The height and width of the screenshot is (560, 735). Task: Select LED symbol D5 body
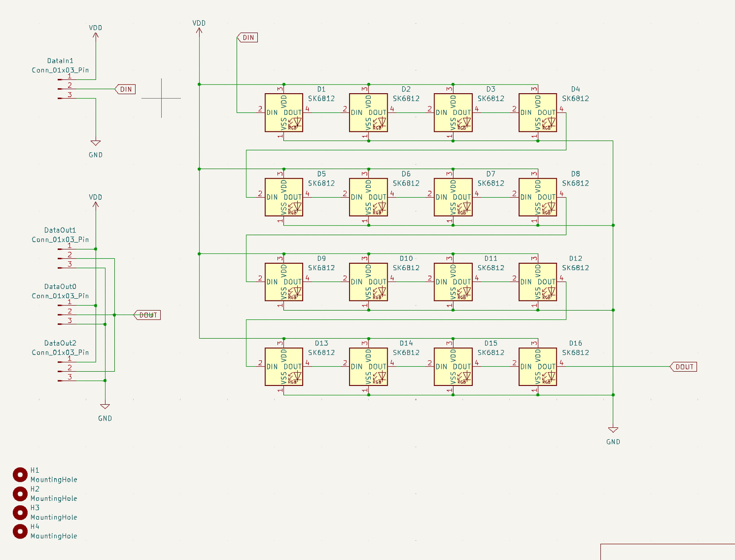click(284, 197)
